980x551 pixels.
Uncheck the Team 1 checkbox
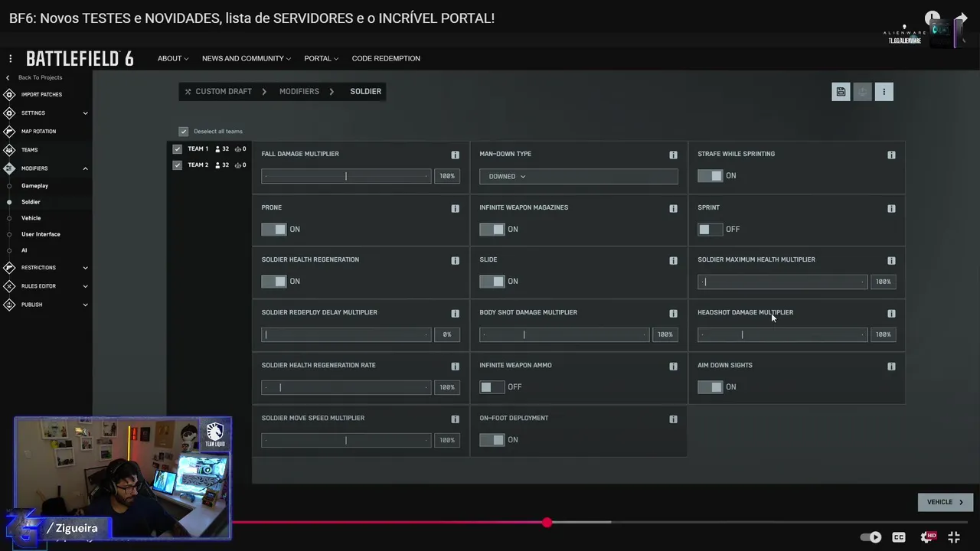[178, 149]
